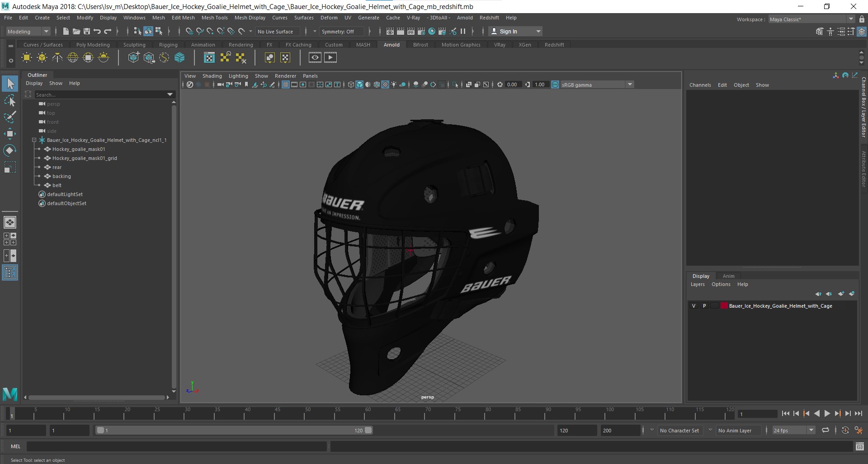This screenshot has height=464, width=868.
Task: Activate the Move tool in the toolbox
Action: click(10, 134)
